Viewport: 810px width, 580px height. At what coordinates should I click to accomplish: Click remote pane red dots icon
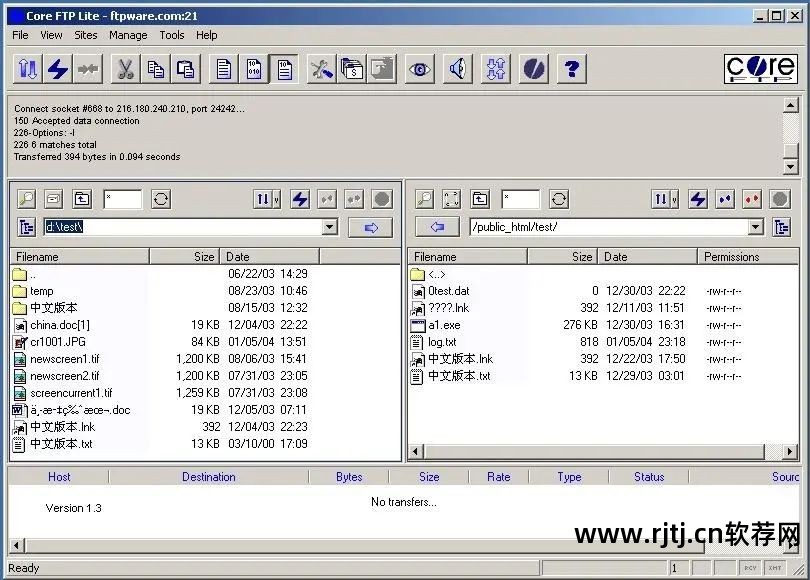[x=752, y=199]
